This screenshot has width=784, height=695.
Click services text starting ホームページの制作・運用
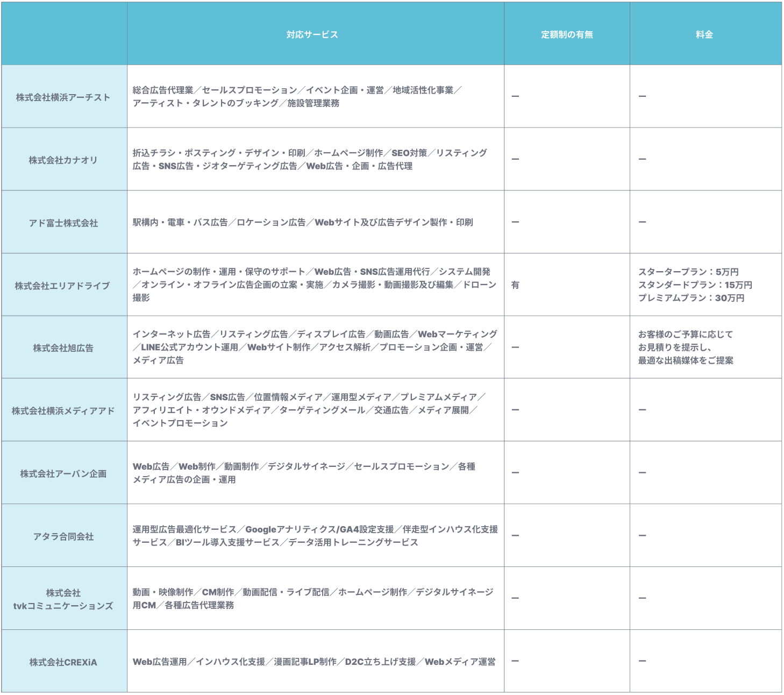tap(315, 285)
